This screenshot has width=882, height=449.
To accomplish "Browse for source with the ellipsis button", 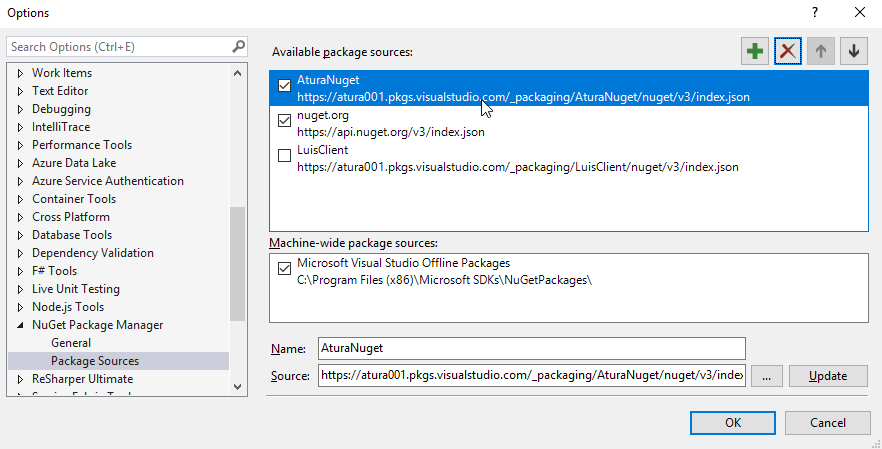I will click(x=766, y=376).
